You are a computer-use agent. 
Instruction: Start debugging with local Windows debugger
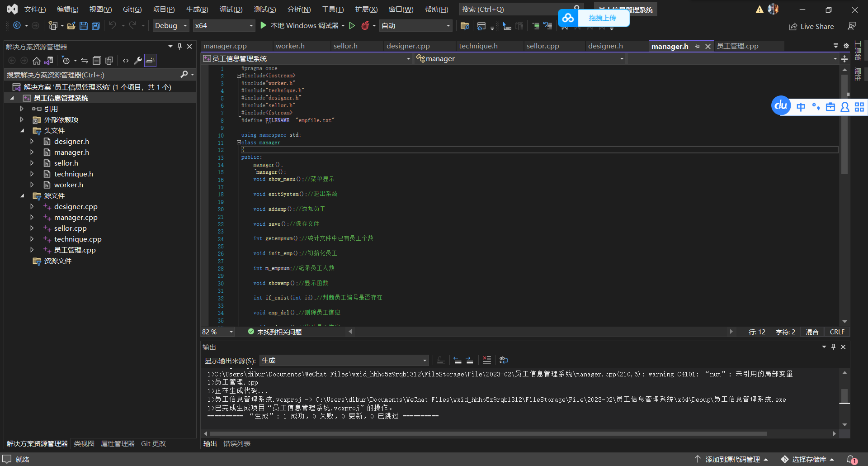[264, 26]
